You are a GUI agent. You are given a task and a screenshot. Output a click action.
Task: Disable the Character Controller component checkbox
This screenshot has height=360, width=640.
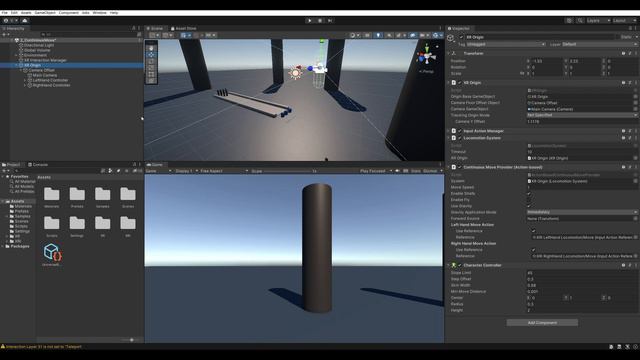click(460, 265)
